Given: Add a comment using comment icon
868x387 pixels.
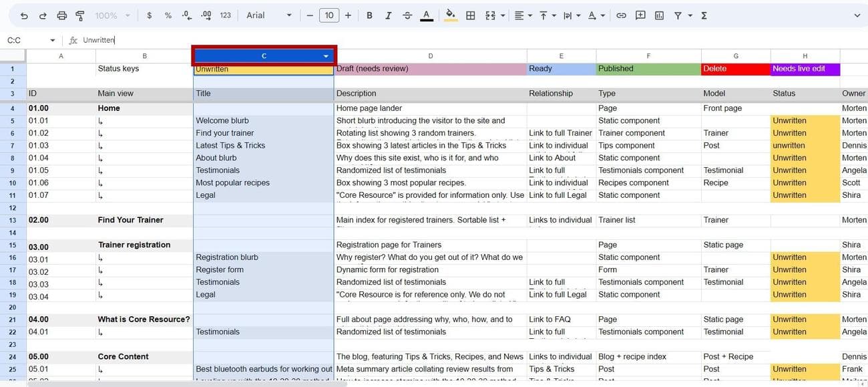Looking at the screenshot, I should (640, 15).
